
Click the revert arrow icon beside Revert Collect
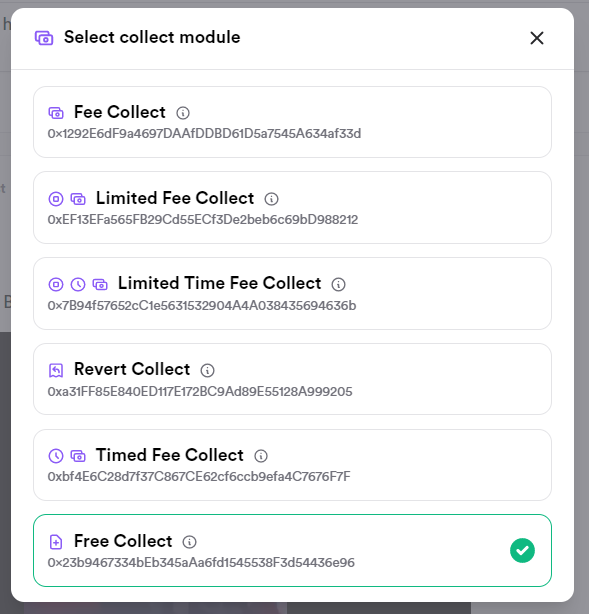pos(56,370)
